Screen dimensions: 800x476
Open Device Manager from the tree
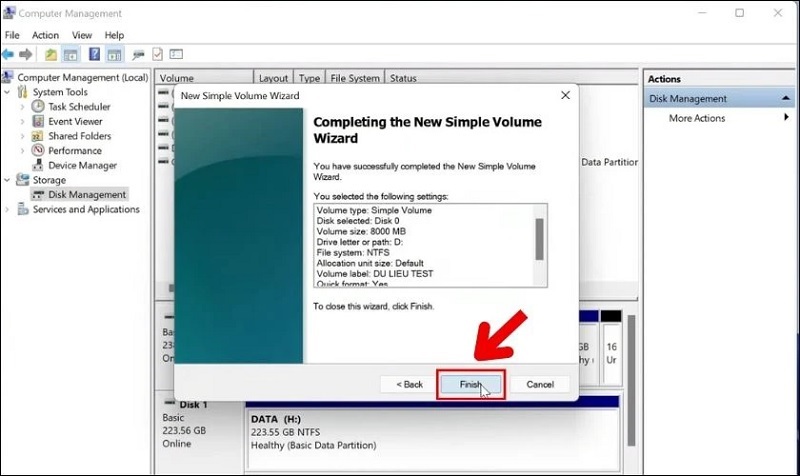[x=81, y=165]
